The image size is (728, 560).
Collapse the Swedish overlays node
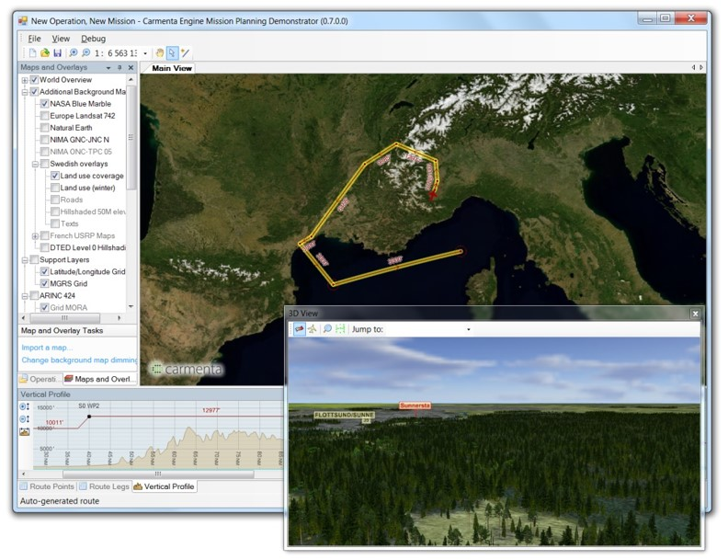coord(35,164)
